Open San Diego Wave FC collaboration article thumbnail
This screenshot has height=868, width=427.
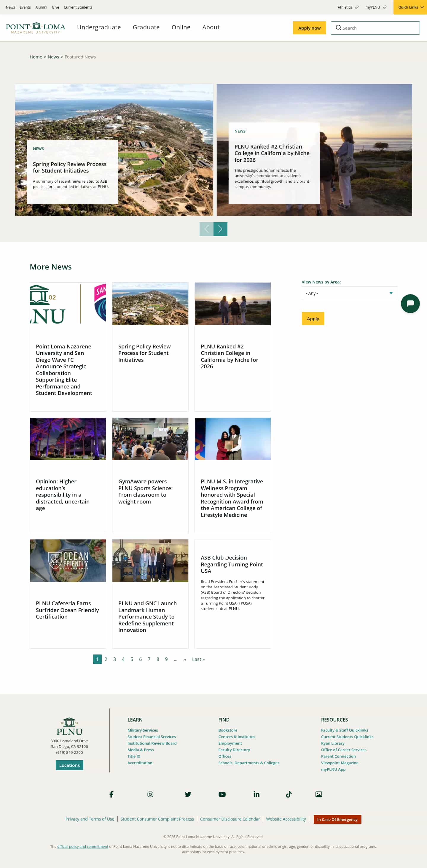[x=68, y=304]
